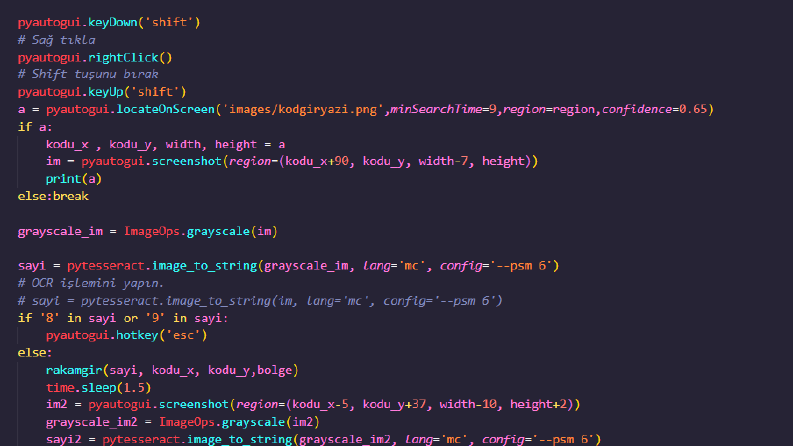Click the pyautogui.hotkey('esc') line

click(x=126, y=335)
